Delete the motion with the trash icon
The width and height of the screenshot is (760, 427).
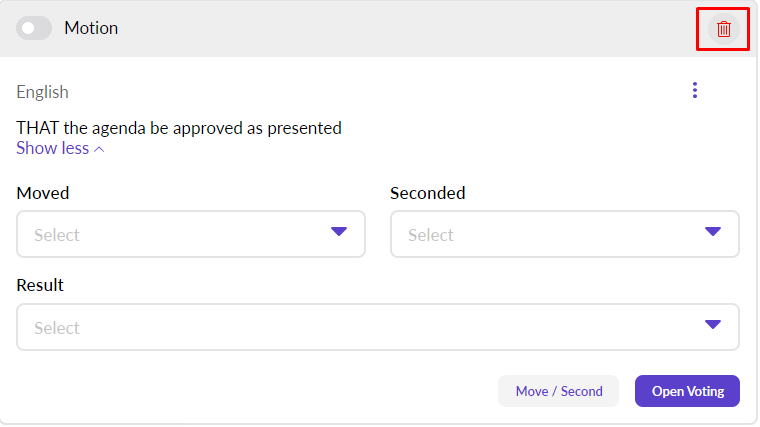click(x=723, y=29)
